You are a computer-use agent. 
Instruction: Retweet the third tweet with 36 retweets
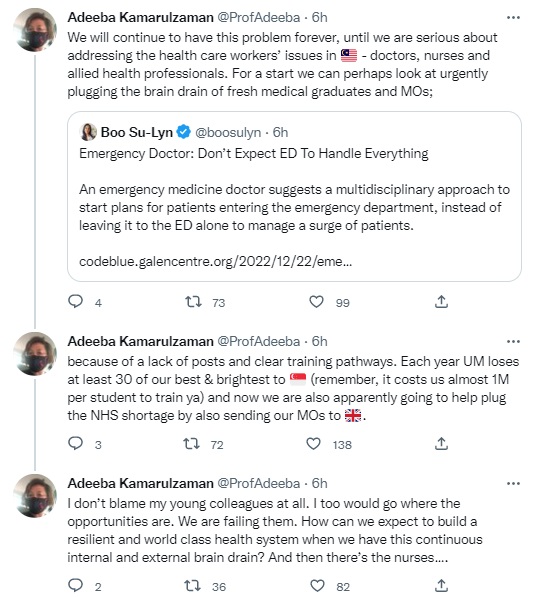193,586
